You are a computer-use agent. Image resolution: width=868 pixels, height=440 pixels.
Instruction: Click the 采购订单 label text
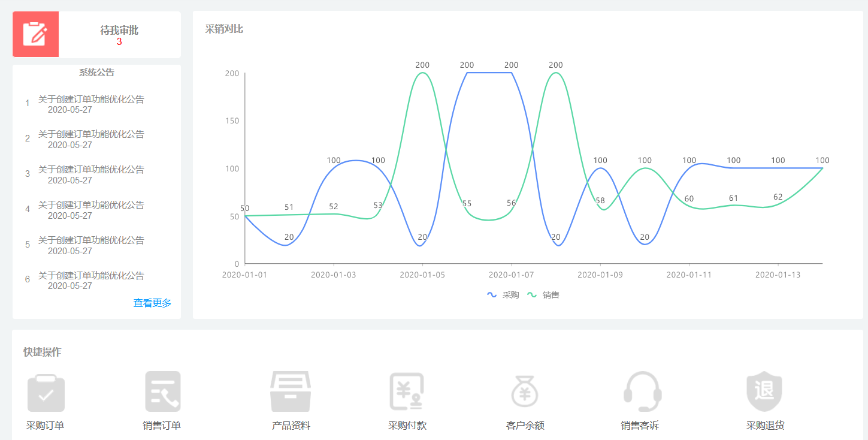[x=45, y=426]
